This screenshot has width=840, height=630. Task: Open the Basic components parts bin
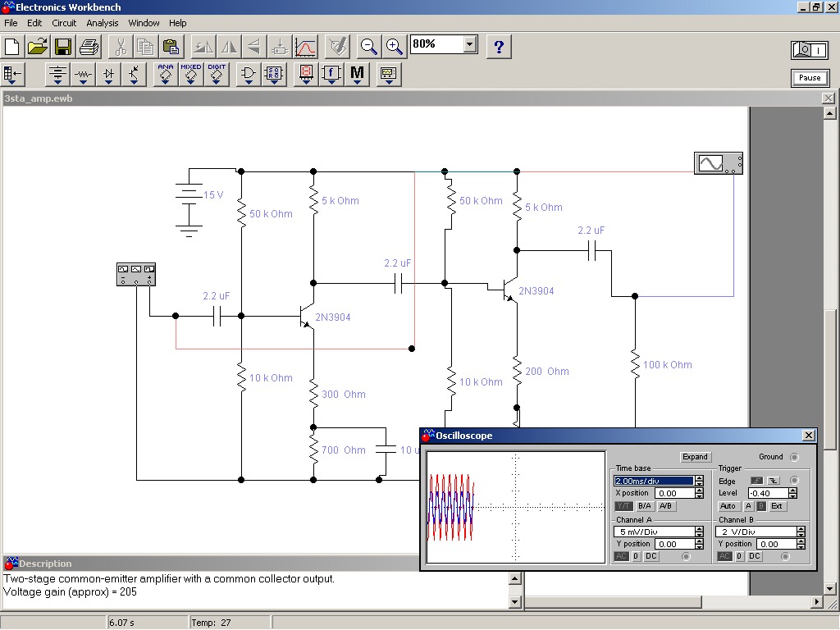[x=83, y=75]
